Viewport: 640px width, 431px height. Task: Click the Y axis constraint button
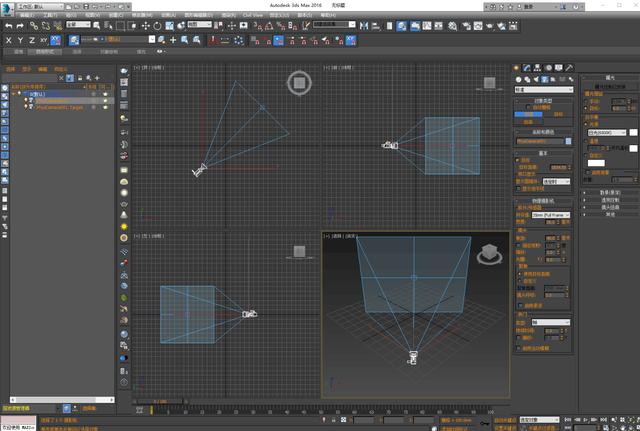click(x=20, y=40)
